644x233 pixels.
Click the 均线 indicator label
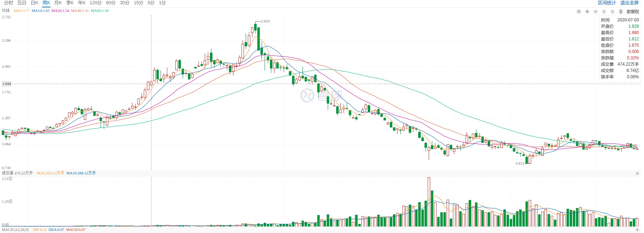tap(6, 11)
